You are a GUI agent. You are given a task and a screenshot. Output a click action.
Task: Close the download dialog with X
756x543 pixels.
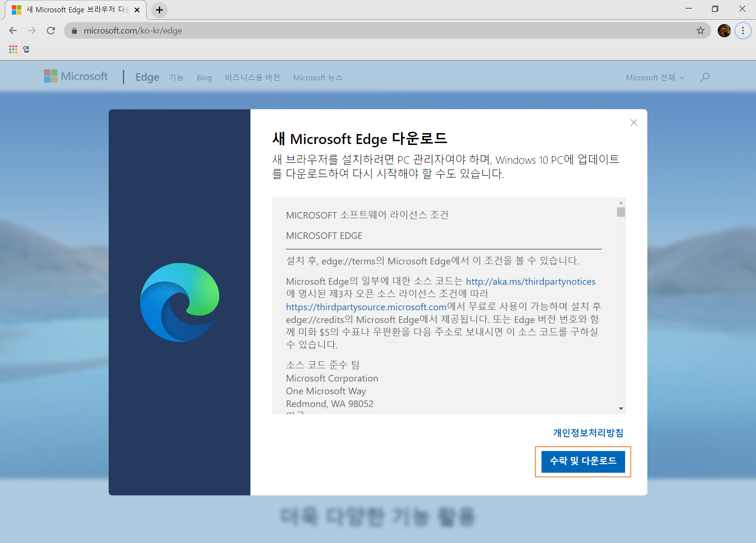coord(634,123)
